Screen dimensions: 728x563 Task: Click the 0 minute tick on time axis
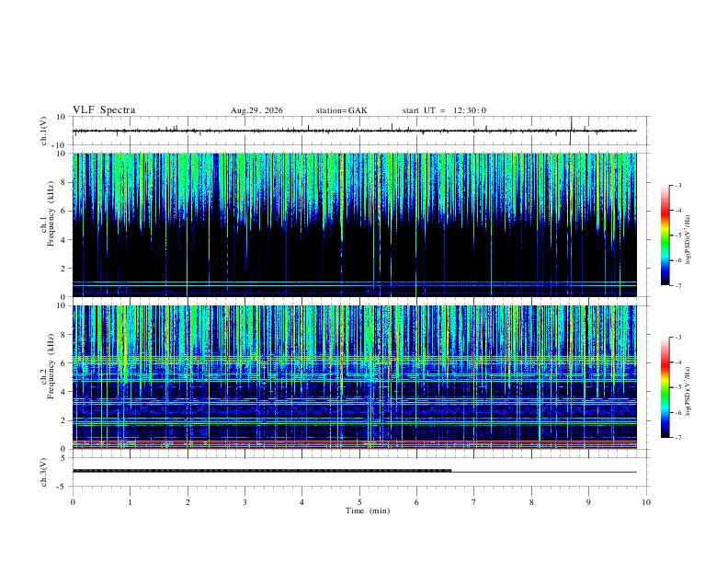73,502
